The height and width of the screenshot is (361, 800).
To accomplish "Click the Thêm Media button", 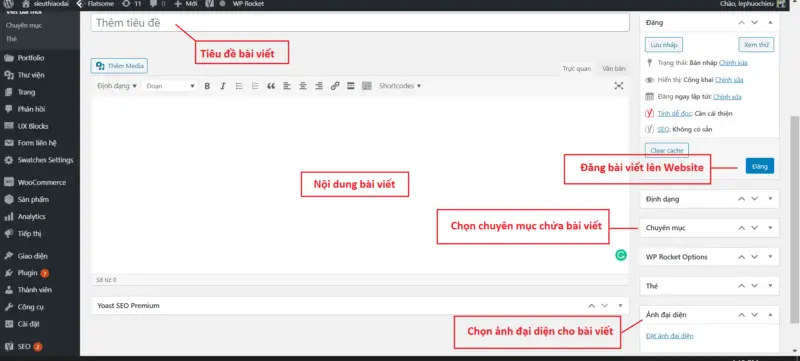I will coord(120,66).
